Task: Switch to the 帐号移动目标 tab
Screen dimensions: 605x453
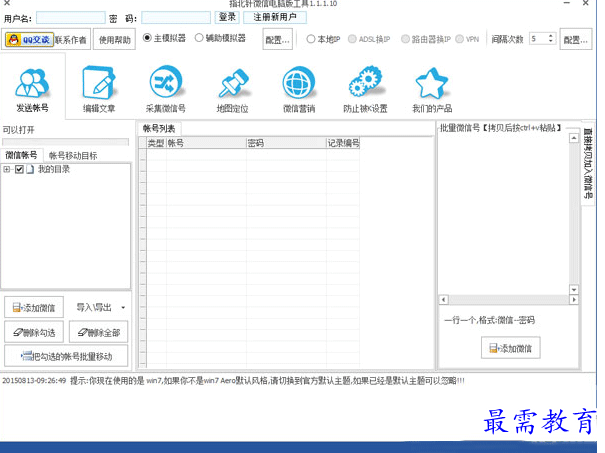Action: (x=73, y=156)
